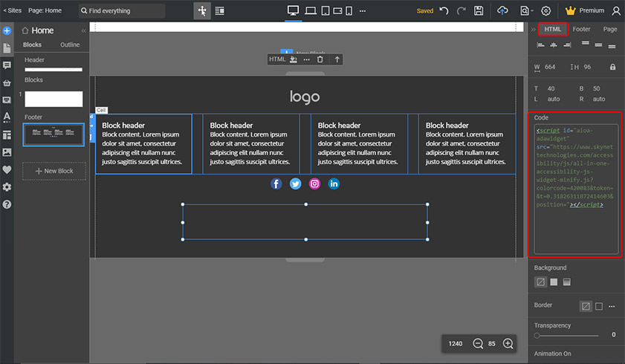Select Tablet landscape view icon
Screen dimensions: 625x364
coord(337,10)
